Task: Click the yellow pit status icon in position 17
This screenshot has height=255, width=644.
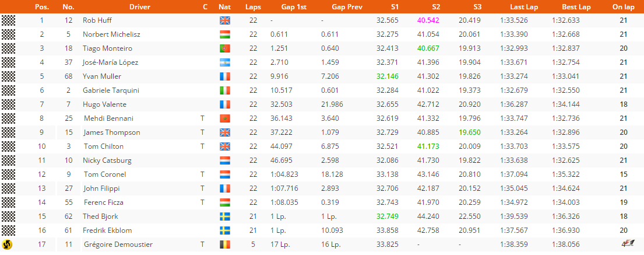Action: point(8,244)
